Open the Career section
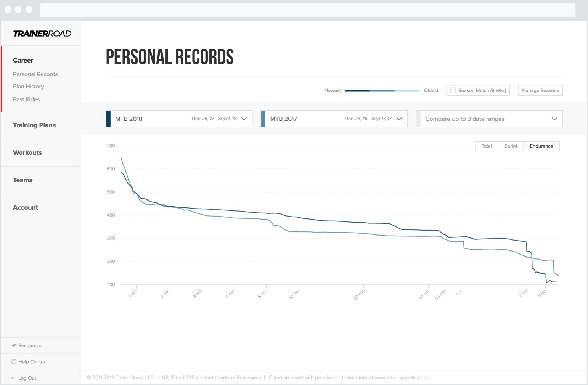This screenshot has width=588, height=385. [x=23, y=60]
